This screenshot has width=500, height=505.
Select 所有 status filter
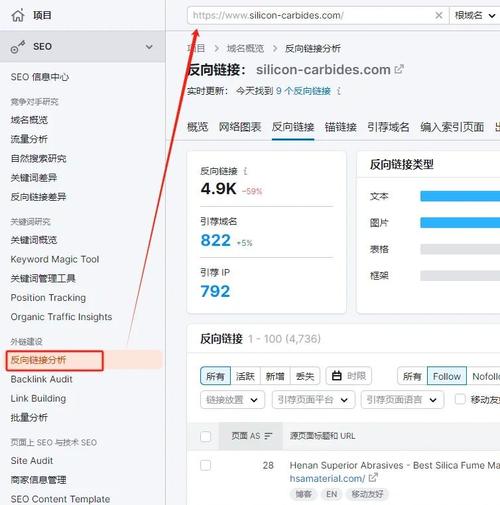215,376
